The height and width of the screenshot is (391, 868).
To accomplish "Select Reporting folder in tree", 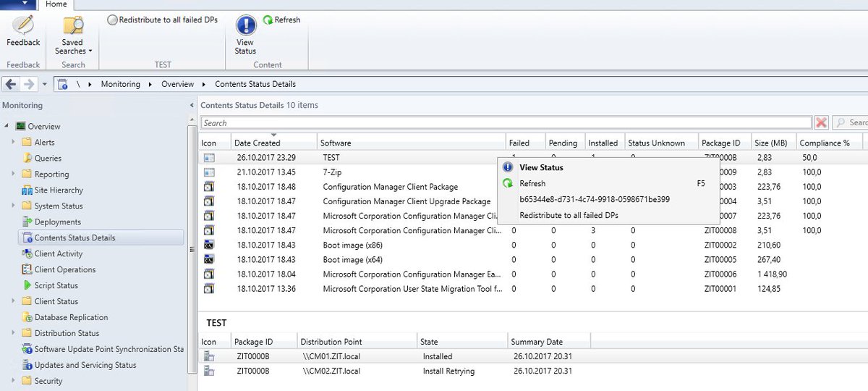I will tap(46, 174).
